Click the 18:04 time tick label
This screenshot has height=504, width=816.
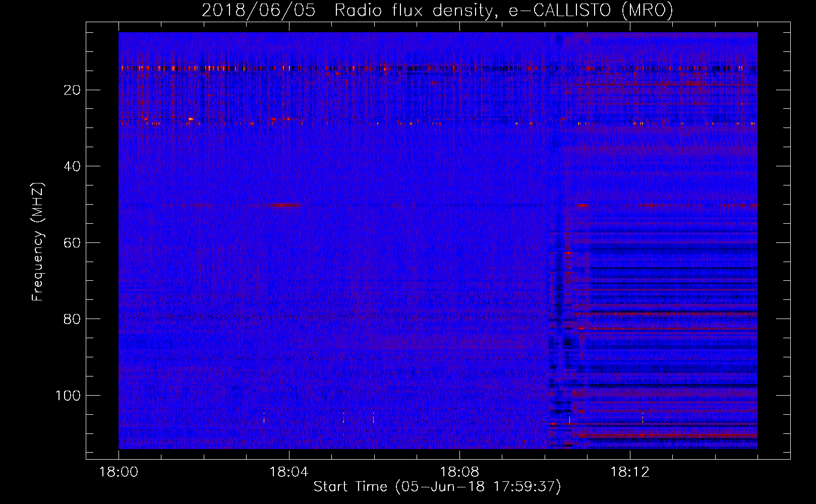(289, 472)
